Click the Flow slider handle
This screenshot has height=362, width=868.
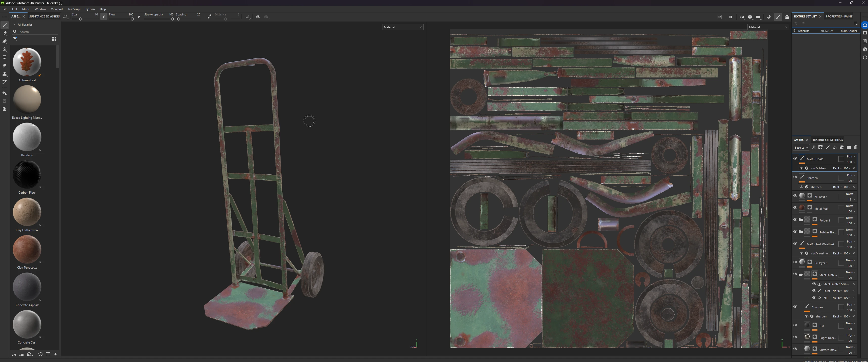point(132,19)
